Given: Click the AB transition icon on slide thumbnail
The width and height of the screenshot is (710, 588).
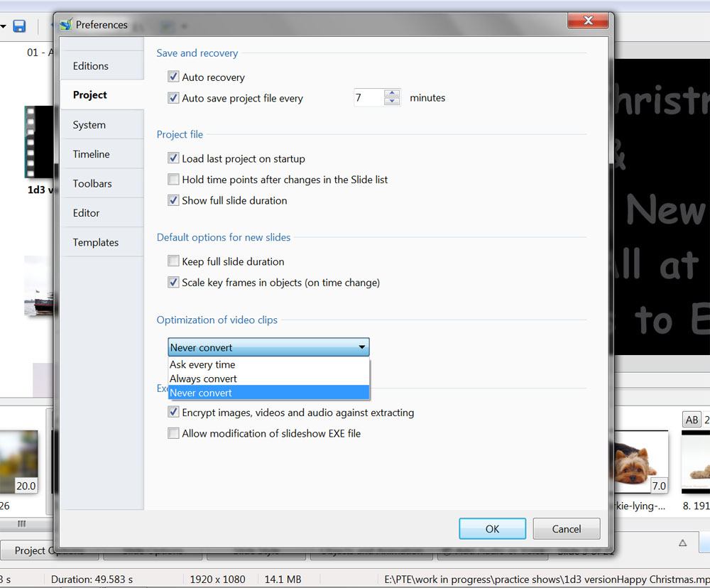Looking at the screenshot, I should click(691, 420).
